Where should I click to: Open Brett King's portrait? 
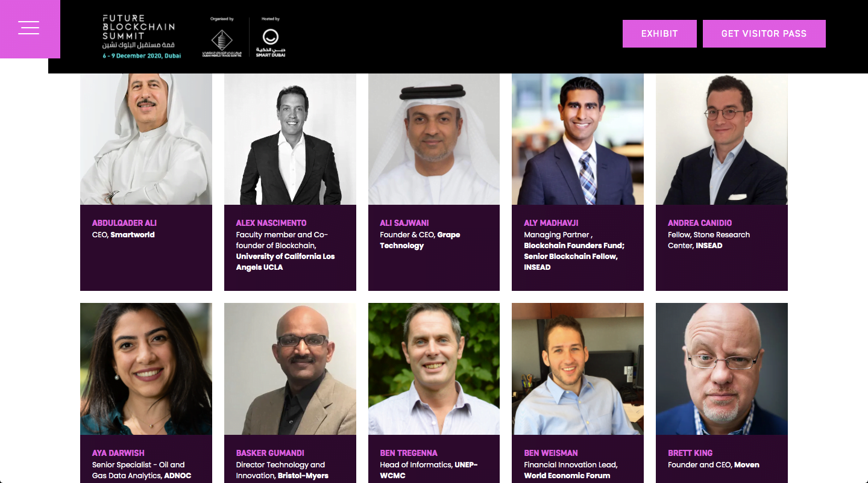click(722, 369)
